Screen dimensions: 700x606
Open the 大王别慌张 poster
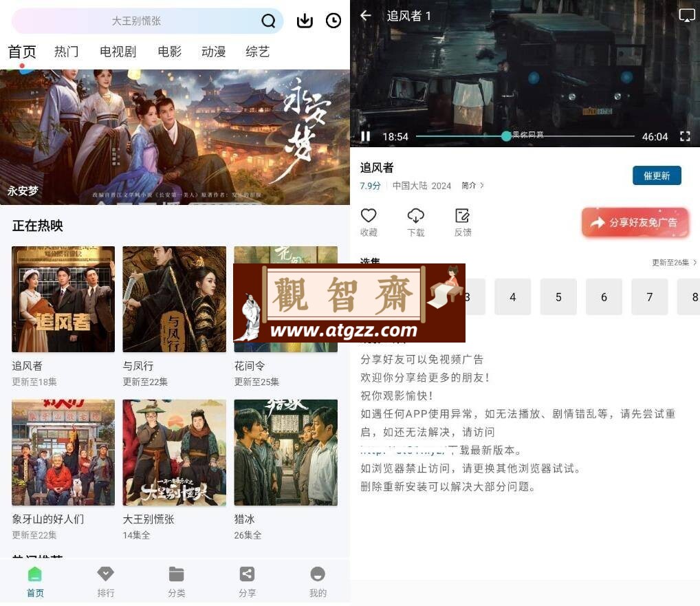(x=174, y=453)
